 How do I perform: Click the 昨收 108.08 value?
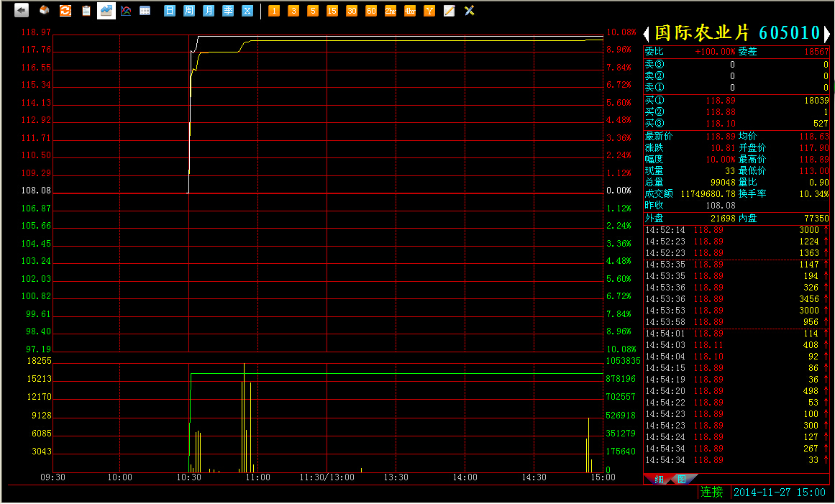[721, 206]
